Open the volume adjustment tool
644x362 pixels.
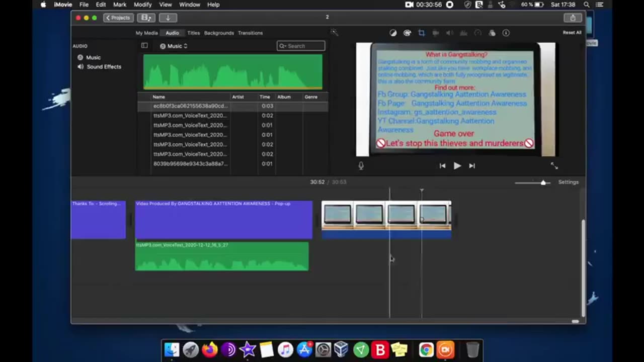point(450,33)
